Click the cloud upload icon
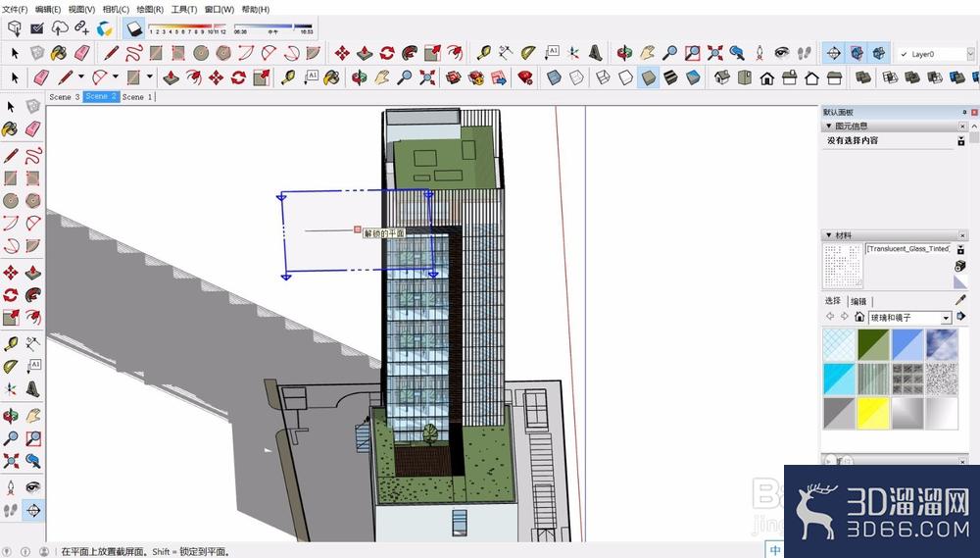This screenshot has width=980, height=558. click(60, 28)
